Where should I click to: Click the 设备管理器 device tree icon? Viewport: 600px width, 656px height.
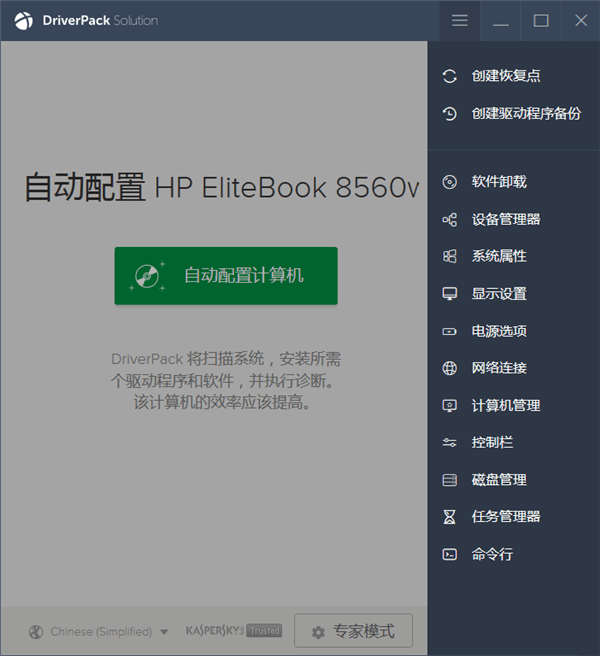coord(449,220)
